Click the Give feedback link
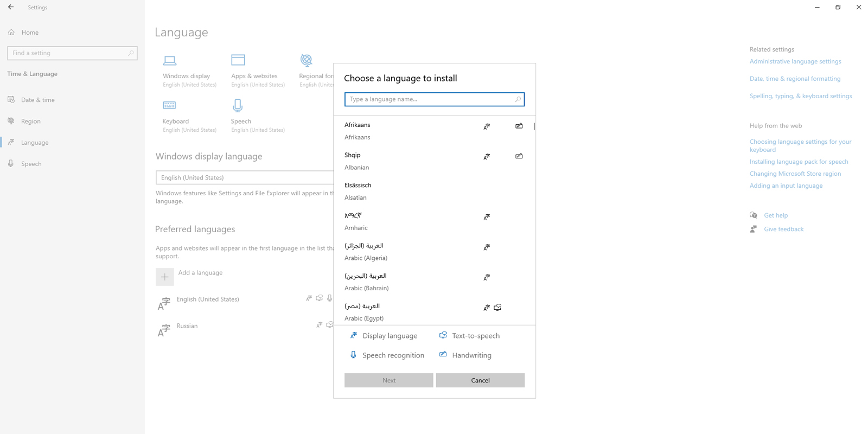868x434 pixels. point(784,229)
